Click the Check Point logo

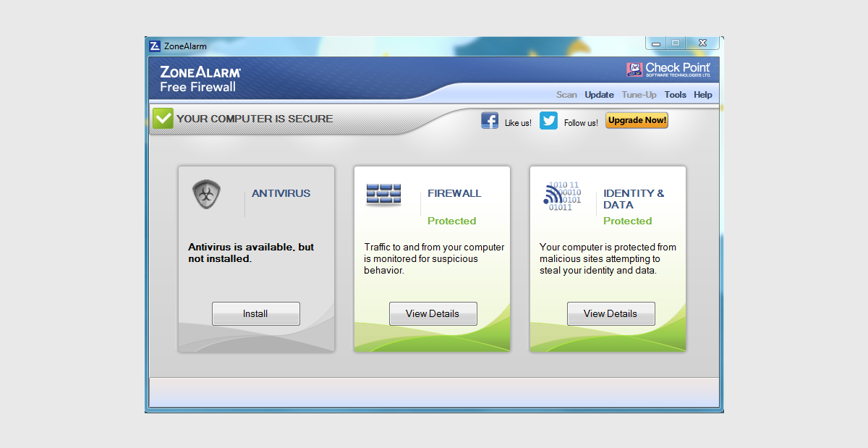(x=669, y=69)
